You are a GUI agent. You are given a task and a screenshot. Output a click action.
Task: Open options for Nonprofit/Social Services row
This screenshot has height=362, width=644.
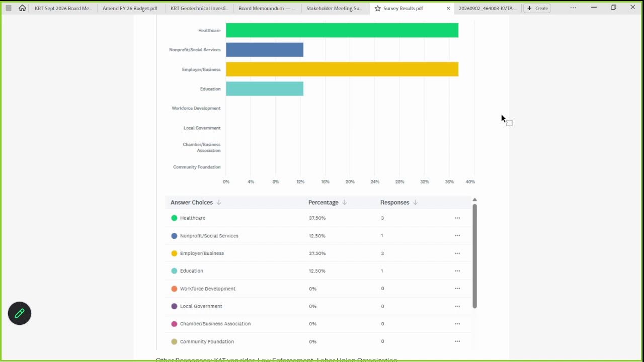tap(457, 236)
